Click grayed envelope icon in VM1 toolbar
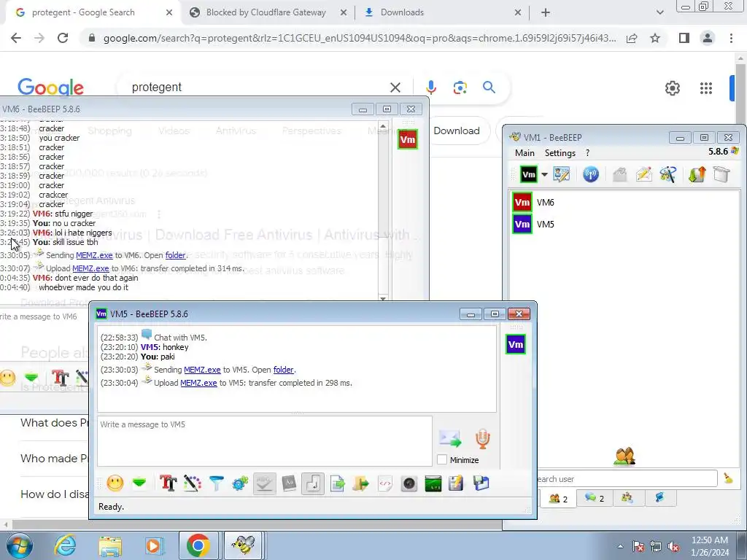Image resolution: width=747 pixels, height=560 pixels. [x=619, y=175]
